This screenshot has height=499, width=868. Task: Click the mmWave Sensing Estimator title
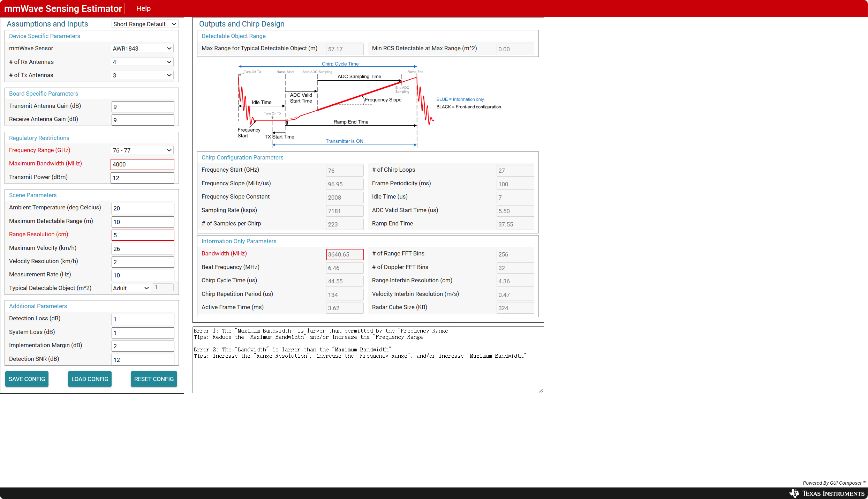(63, 8)
